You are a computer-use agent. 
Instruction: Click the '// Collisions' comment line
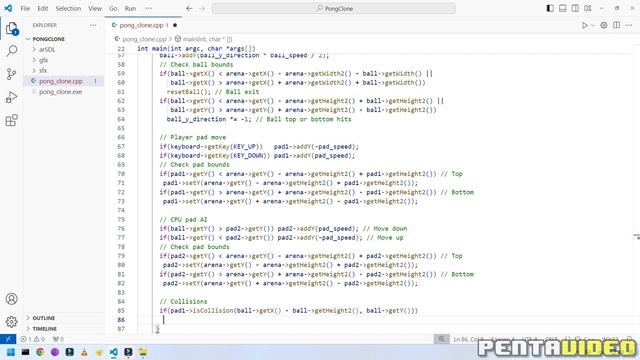[x=183, y=302]
